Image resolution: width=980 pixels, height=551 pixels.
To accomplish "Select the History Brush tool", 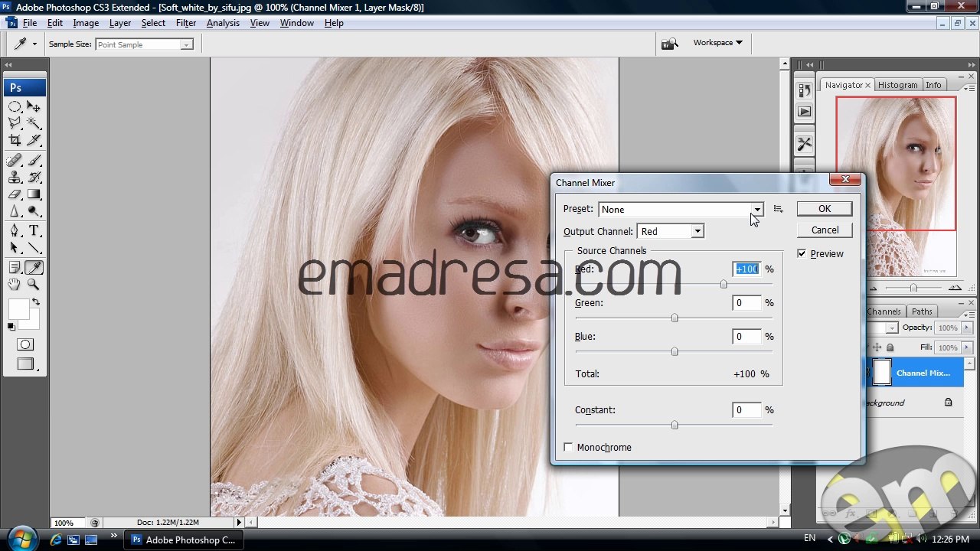I will [x=34, y=178].
